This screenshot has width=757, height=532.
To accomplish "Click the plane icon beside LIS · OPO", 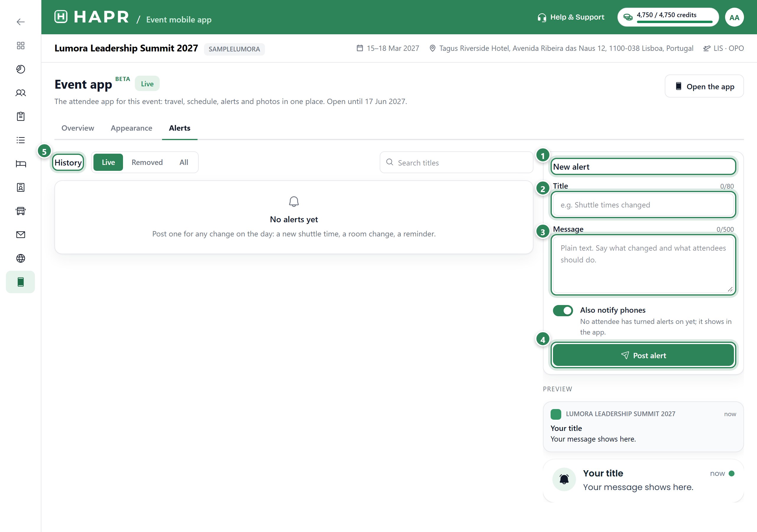I will (706, 48).
